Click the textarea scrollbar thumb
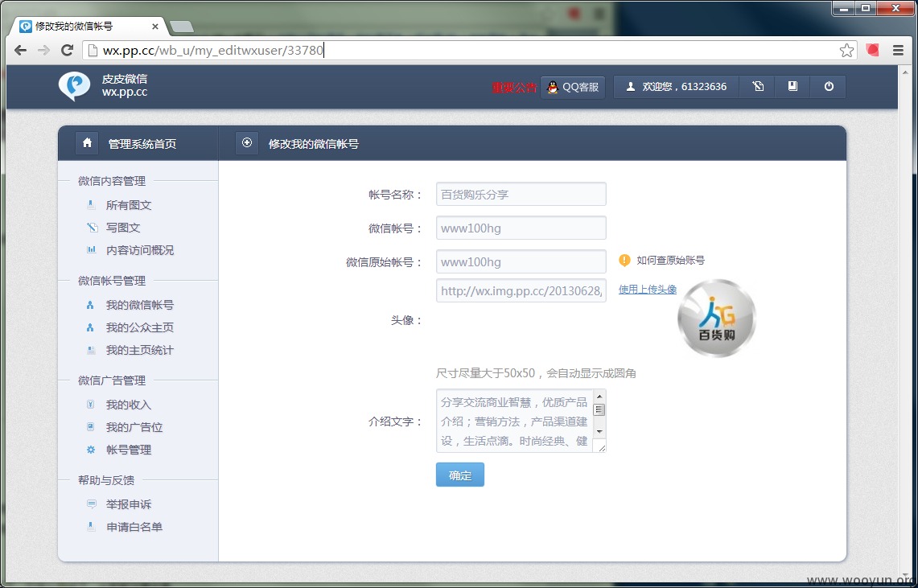 coord(599,409)
